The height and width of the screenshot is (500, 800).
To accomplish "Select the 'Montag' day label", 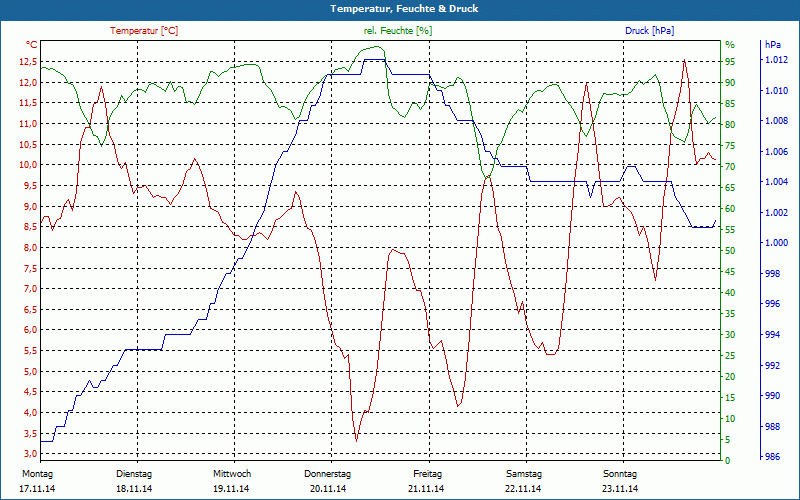I will pos(37,474).
